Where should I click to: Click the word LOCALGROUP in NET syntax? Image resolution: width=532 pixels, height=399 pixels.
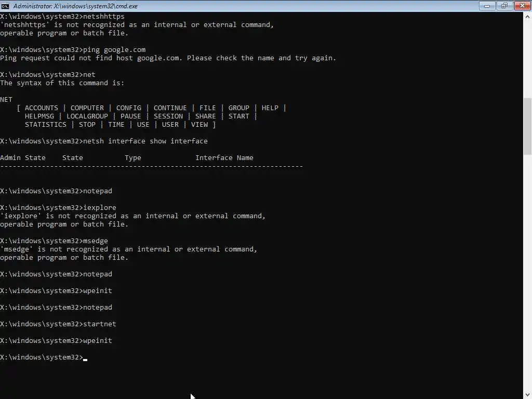pyautogui.click(x=87, y=116)
